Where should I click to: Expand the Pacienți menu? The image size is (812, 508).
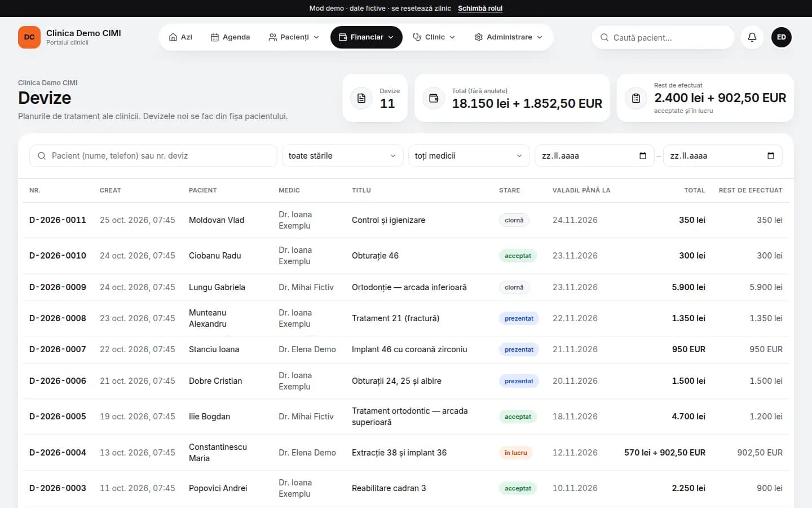click(294, 37)
